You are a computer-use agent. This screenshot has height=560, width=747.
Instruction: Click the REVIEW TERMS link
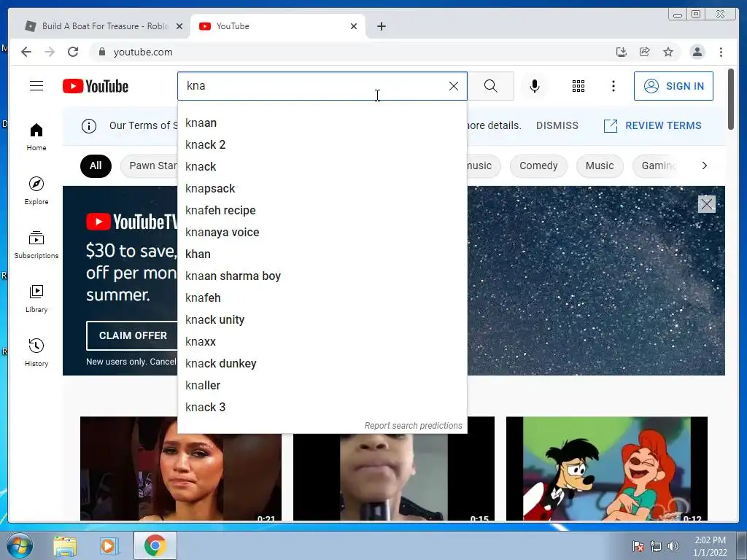click(x=653, y=125)
